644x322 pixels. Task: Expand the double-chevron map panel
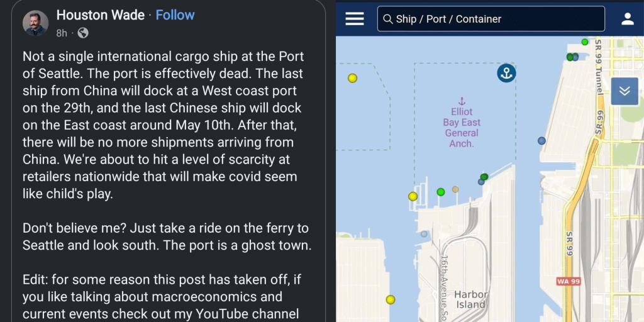click(624, 91)
